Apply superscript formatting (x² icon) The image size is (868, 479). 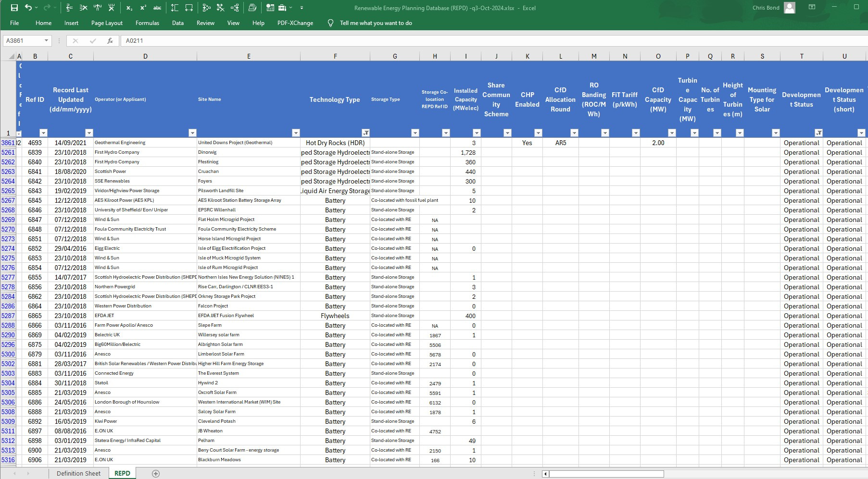click(x=143, y=8)
